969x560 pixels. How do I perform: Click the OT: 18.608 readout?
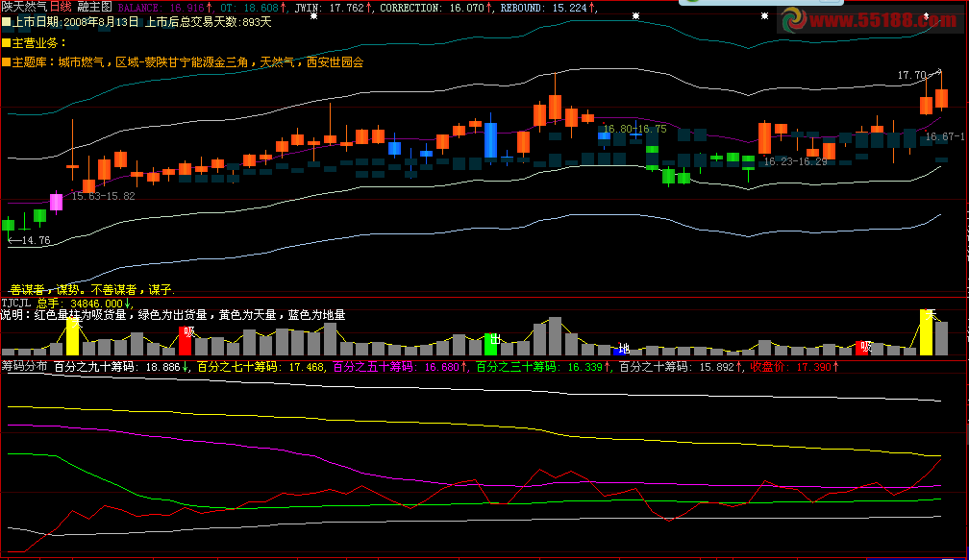[254, 8]
